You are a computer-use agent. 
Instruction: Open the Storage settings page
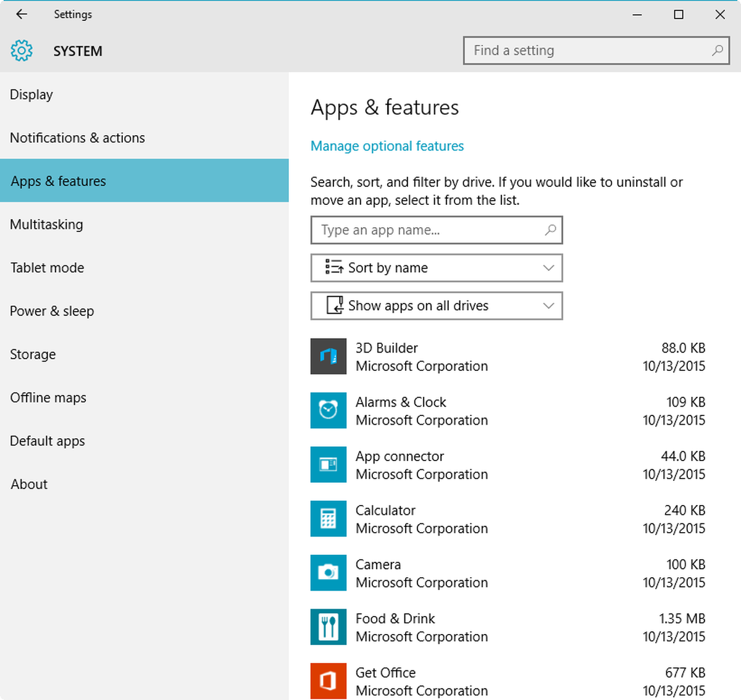(x=33, y=354)
